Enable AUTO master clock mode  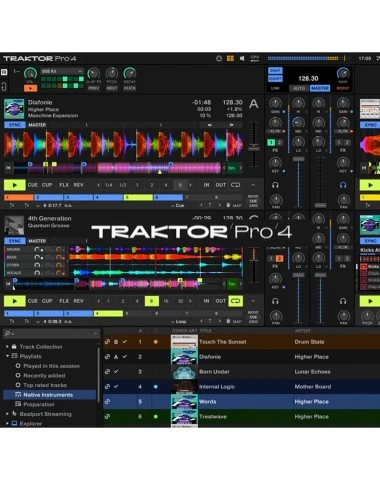[x=299, y=88]
